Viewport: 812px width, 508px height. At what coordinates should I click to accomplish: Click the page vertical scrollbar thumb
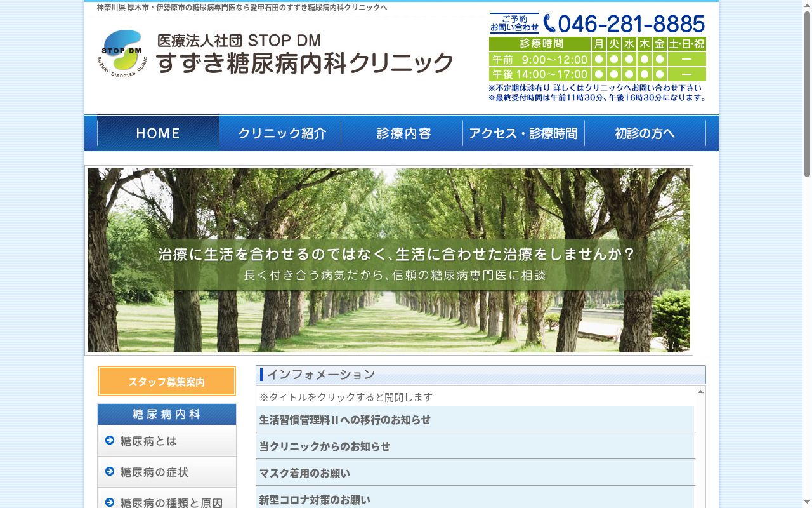pyautogui.click(x=807, y=94)
